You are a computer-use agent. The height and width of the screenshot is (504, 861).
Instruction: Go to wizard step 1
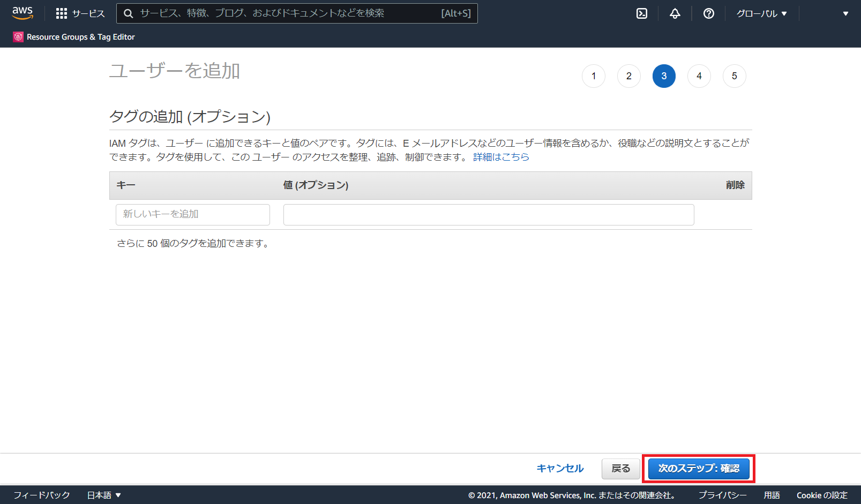593,76
